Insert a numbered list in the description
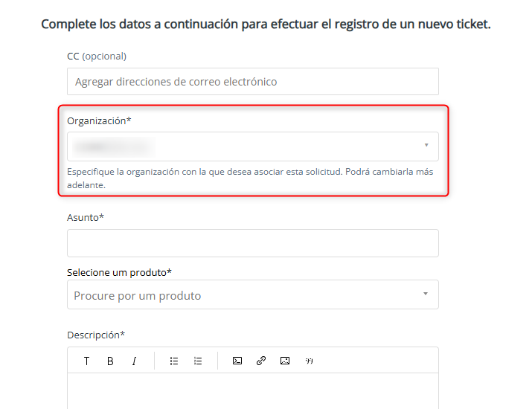Screen dimensions: 532x409 (198, 361)
